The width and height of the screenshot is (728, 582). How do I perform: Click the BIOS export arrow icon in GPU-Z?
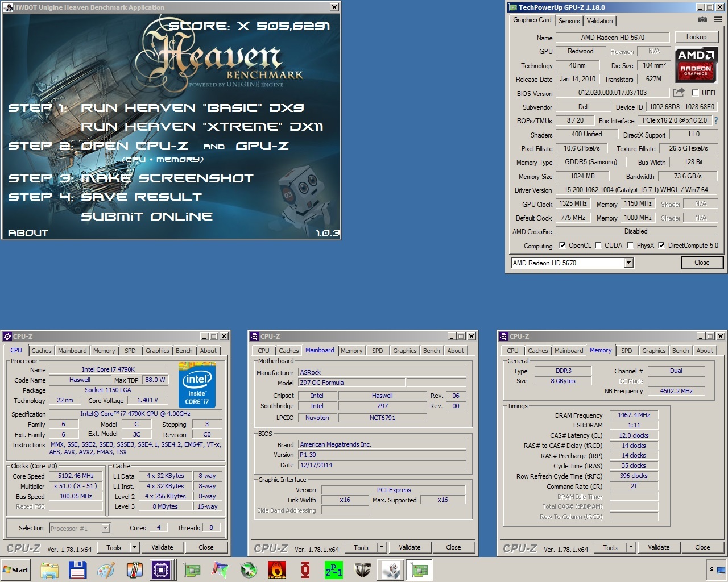click(x=679, y=93)
